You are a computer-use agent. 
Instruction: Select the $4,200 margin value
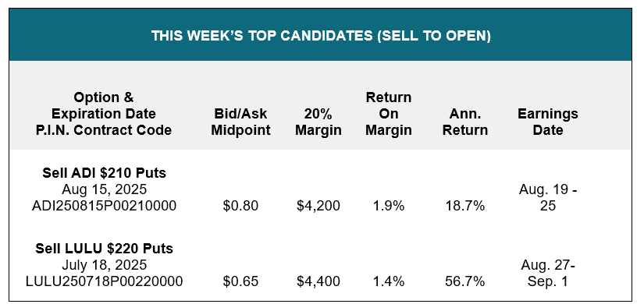pyautogui.click(x=318, y=206)
